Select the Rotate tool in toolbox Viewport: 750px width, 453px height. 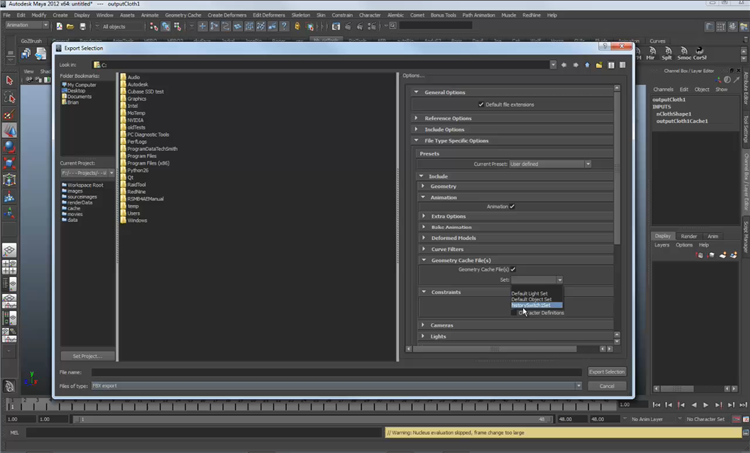[x=9, y=147]
